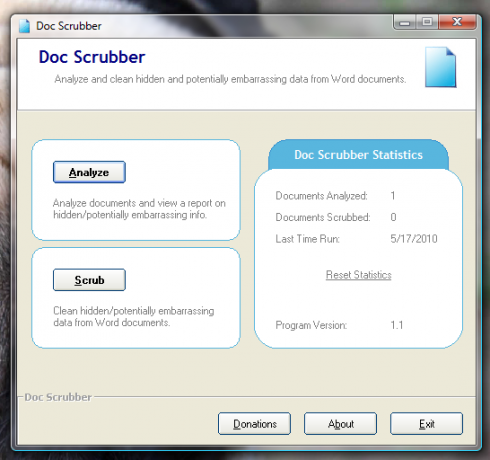Screen dimensions: 490x460
Task: Click the Doc Scrubber heading text
Action: [x=92, y=57]
